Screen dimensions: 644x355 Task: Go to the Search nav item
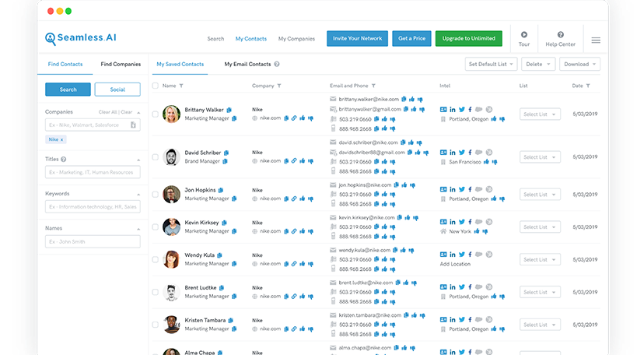click(x=215, y=39)
